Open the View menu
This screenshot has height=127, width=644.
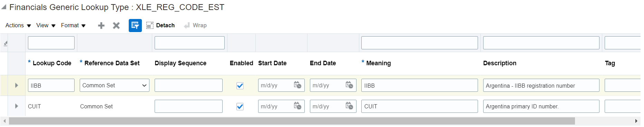tap(46, 26)
